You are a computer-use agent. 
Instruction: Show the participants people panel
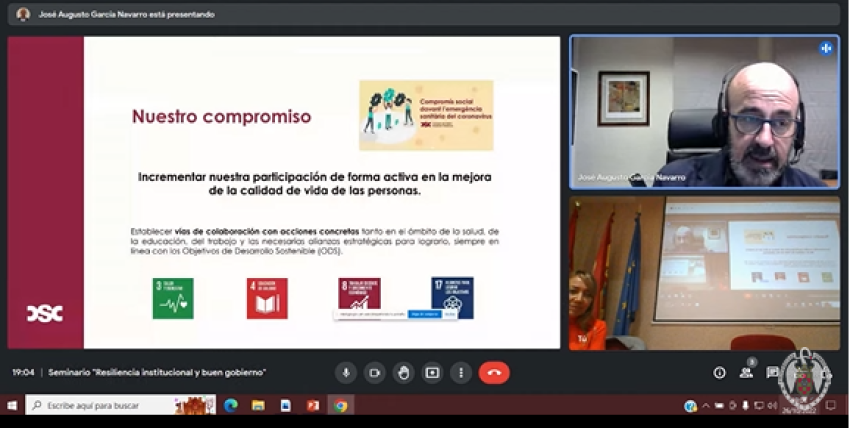[x=746, y=373]
